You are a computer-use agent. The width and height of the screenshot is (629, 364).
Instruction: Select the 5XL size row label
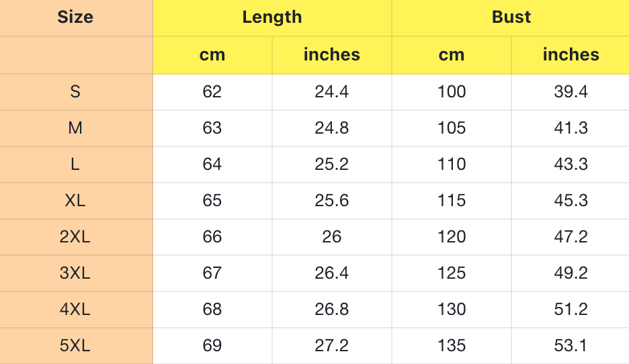[75, 346]
